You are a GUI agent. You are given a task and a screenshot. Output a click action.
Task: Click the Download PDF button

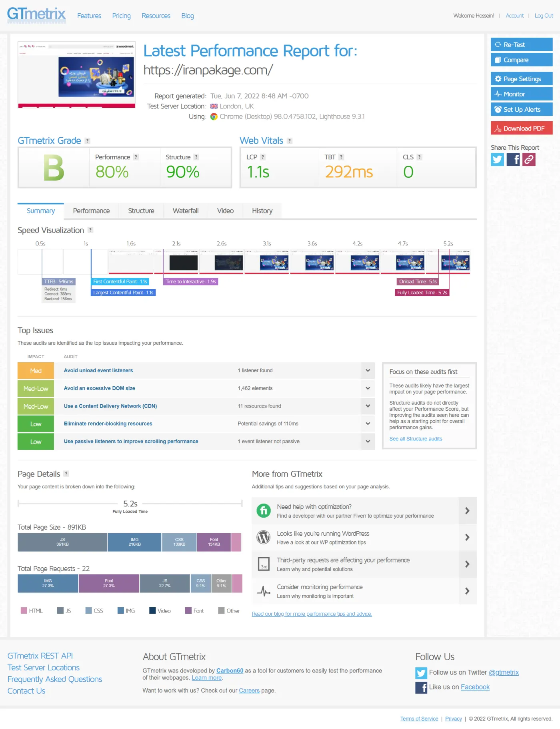point(522,129)
